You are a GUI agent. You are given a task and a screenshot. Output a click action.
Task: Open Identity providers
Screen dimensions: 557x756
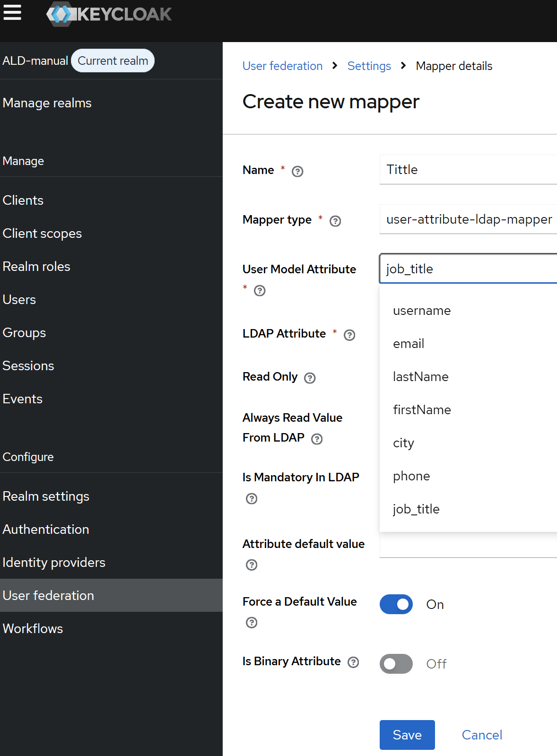[x=111, y=563]
